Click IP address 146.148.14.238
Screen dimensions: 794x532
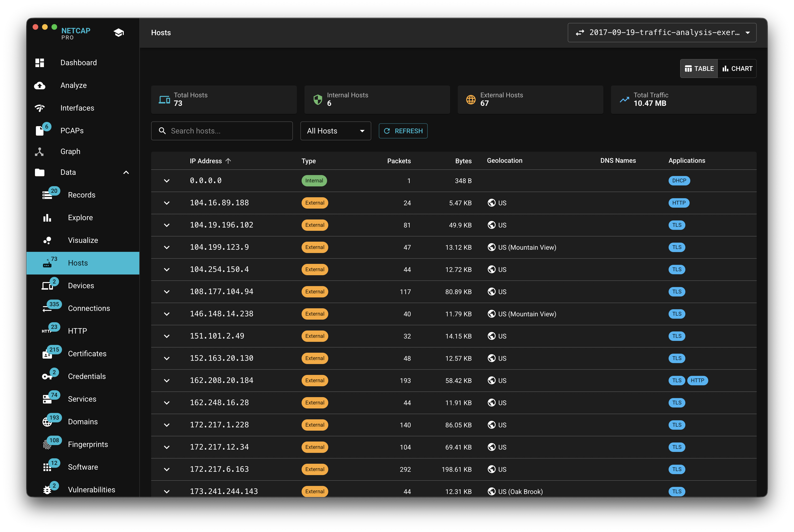click(x=222, y=314)
